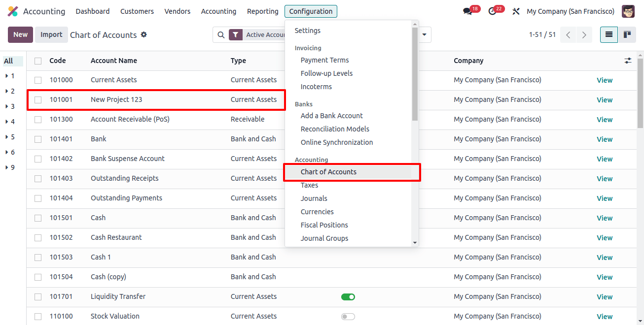Screen dimensions: 644x325
Task: Click the main list vertical scrollbar
Action: [640, 94]
